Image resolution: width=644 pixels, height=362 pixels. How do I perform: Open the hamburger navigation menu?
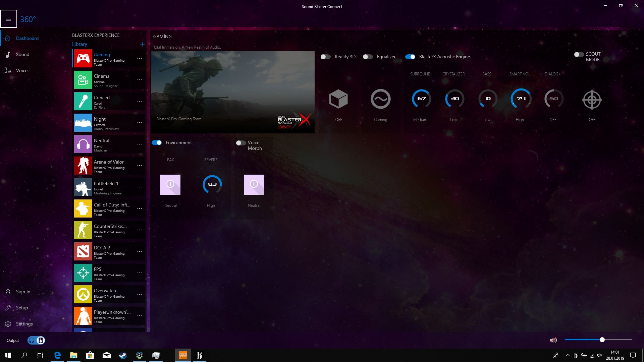click(8, 19)
